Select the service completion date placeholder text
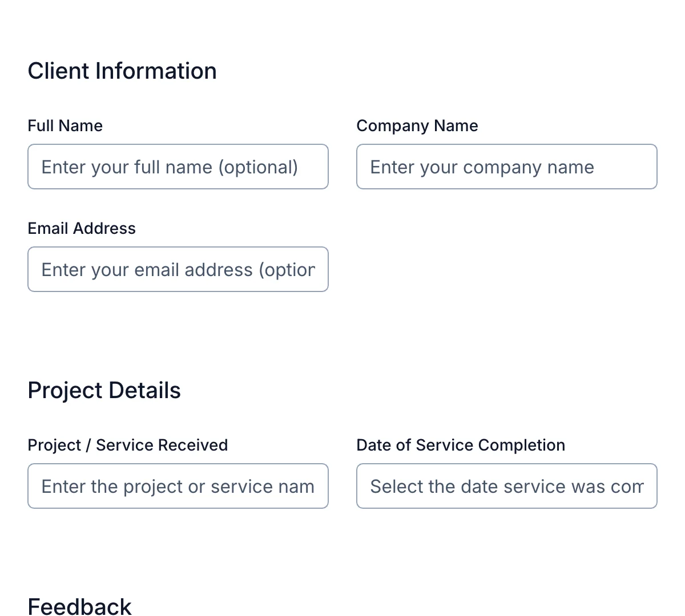The height and width of the screenshot is (616, 685). point(507,486)
